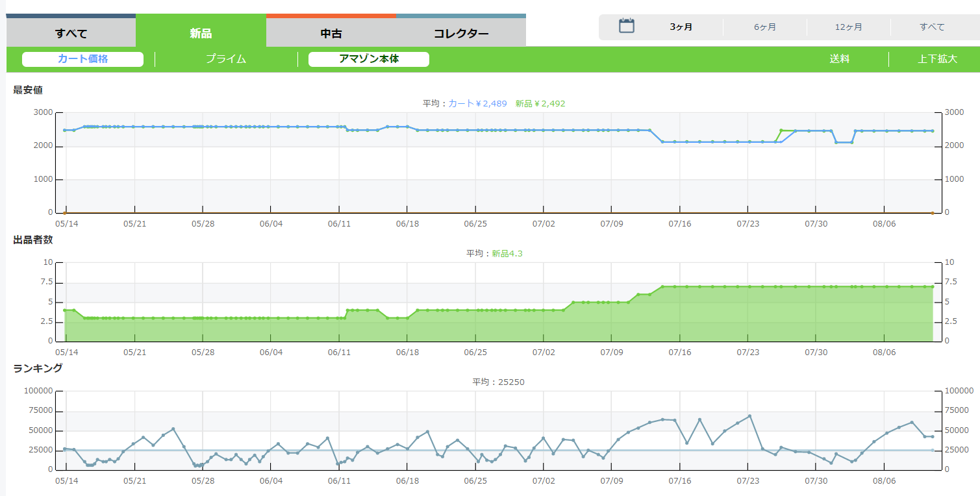Select the 中古 tab
Viewport: 980px width, 496px height.
click(331, 33)
